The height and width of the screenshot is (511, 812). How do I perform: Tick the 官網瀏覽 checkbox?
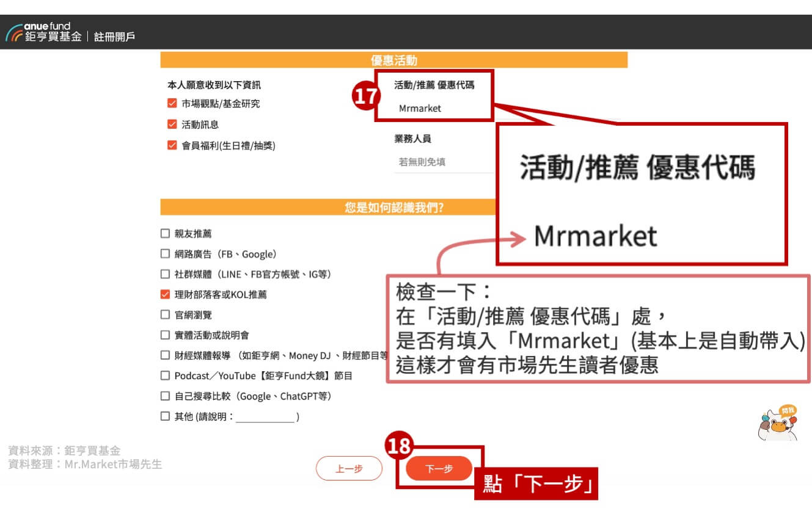(x=165, y=315)
